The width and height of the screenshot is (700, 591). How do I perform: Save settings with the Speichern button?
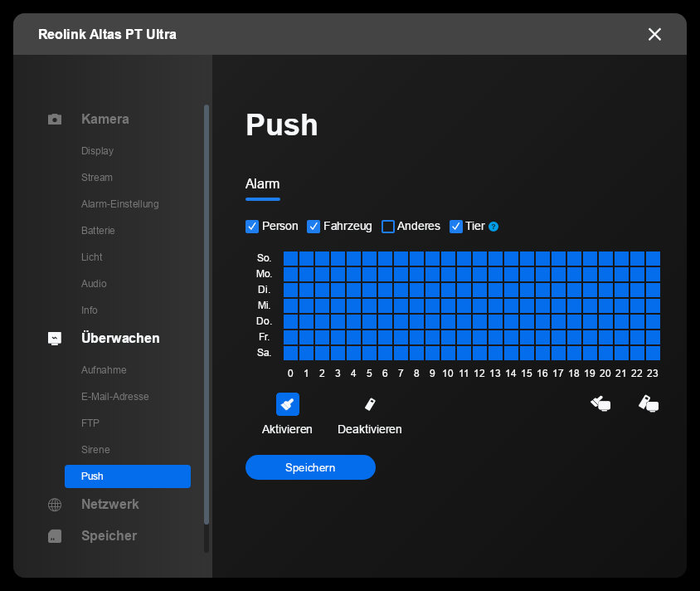(310, 467)
